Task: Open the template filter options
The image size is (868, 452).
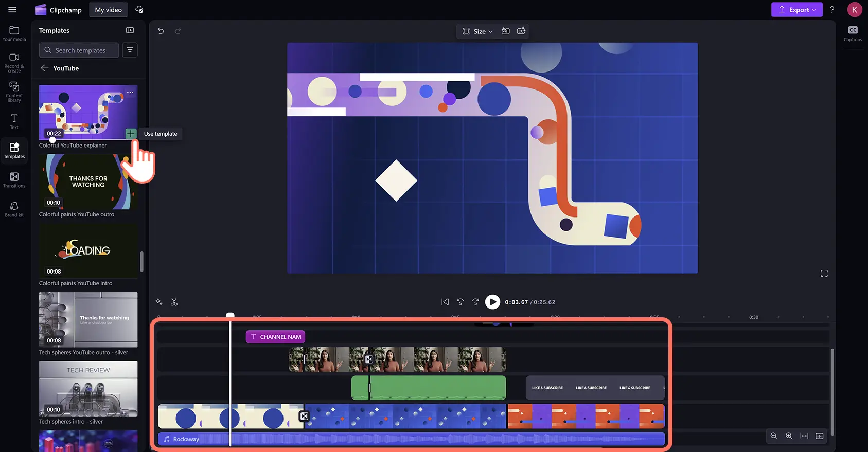Action: [130, 50]
